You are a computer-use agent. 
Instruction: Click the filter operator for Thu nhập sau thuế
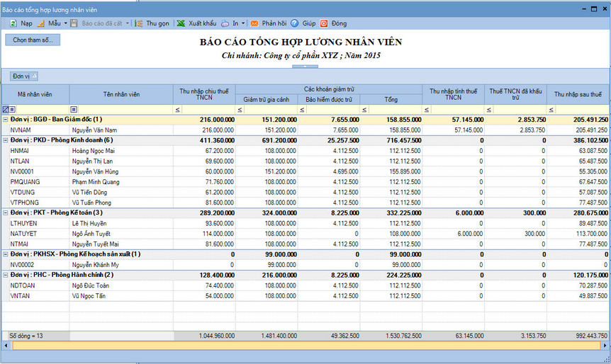pos(551,110)
